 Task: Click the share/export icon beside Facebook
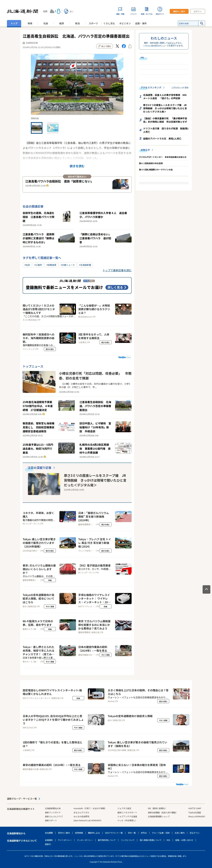click(x=130, y=46)
